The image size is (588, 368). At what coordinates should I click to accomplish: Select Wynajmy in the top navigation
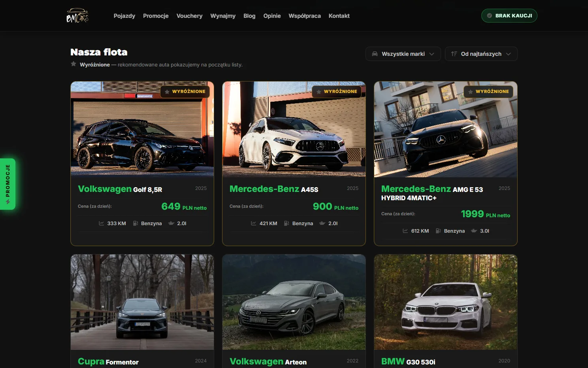coord(223,16)
